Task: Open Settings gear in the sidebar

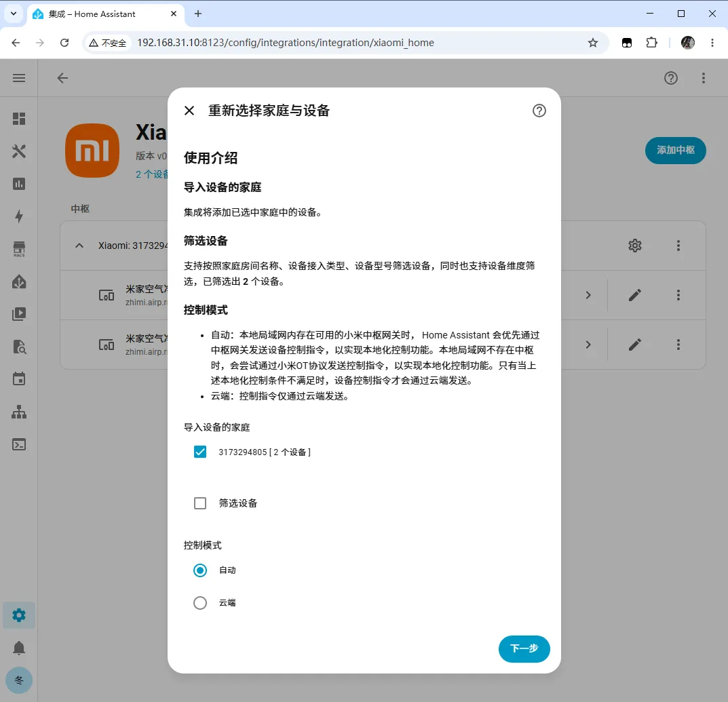Action: pos(19,615)
